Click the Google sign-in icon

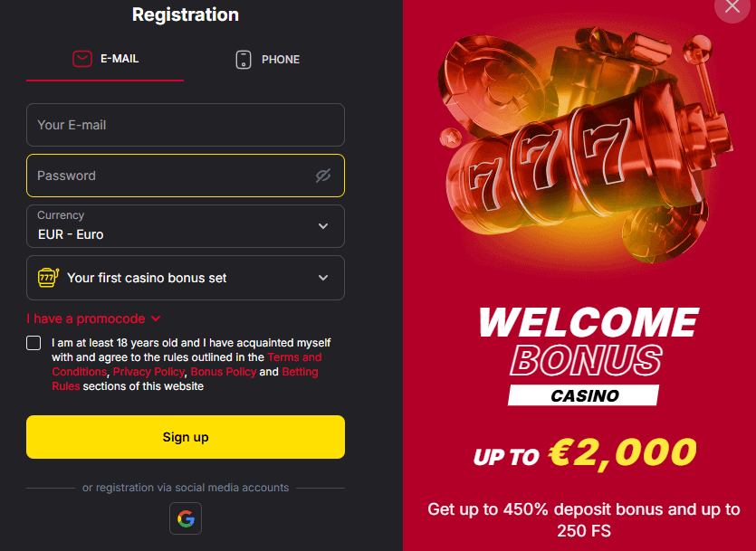pyautogui.click(x=186, y=518)
